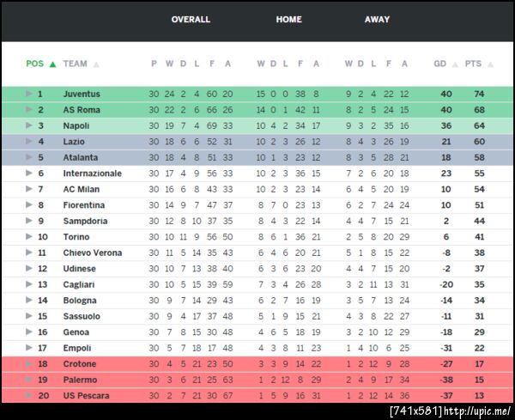Click the arrow next to Torino

click(29, 237)
